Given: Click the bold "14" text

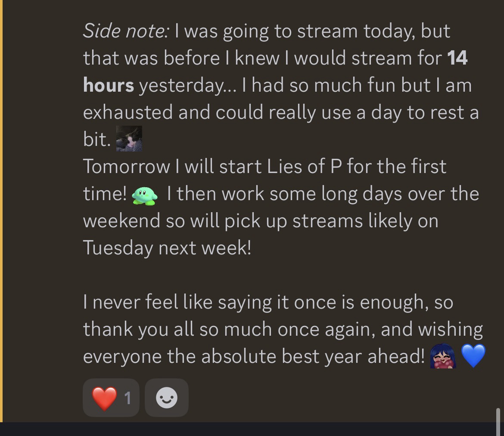Looking at the screenshot, I should tap(457, 58).
